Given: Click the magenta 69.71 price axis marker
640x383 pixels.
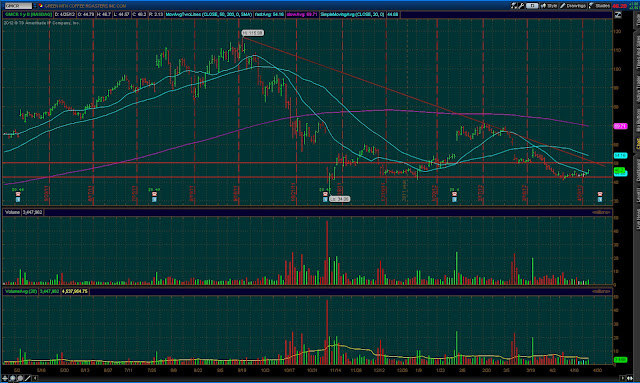Looking at the screenshot, I should (620, 126).
